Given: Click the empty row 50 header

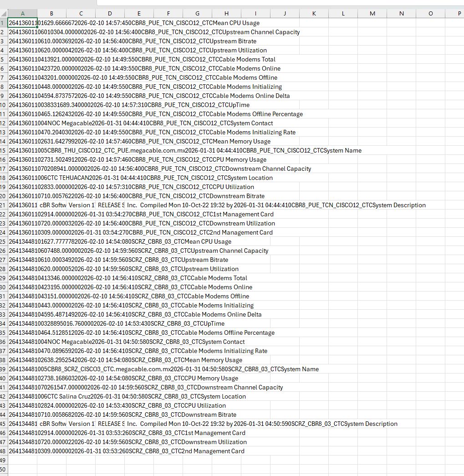Looking at the screenshot, I should click(x=4, y=469).
